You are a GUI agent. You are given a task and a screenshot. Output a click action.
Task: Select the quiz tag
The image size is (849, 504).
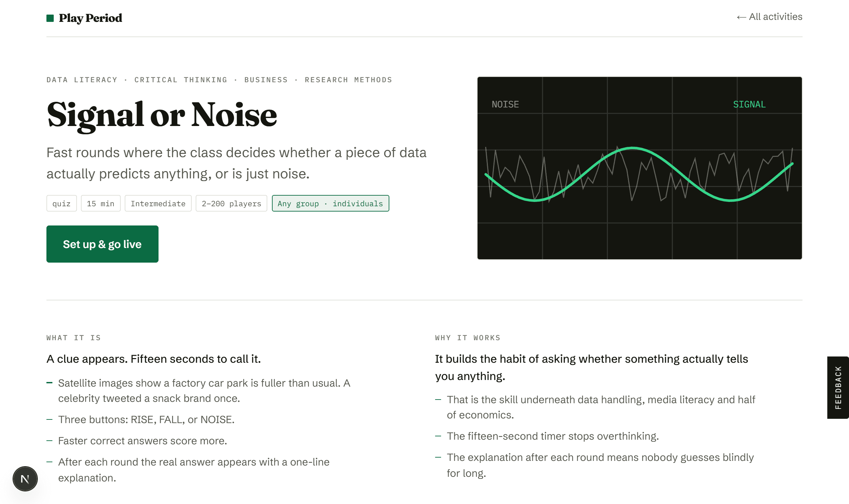[61, 204]
